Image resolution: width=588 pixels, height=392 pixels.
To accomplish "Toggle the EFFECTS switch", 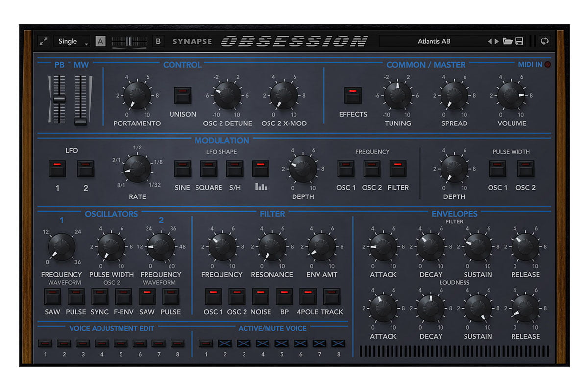I will click(x=353, y=96).
